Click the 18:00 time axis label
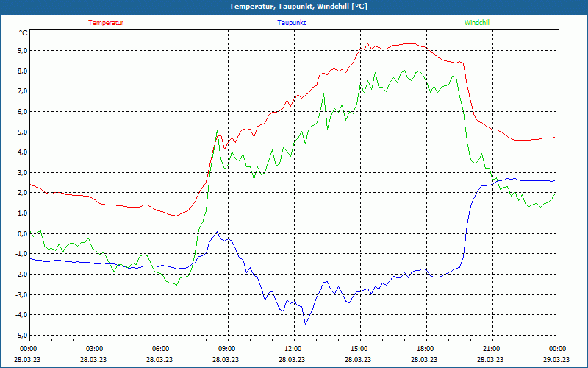 tap(426, 349)
